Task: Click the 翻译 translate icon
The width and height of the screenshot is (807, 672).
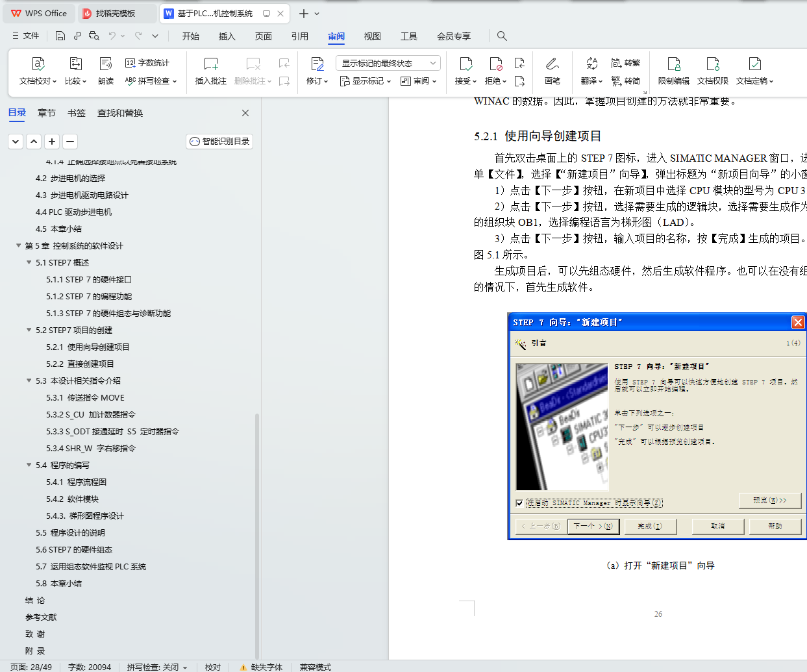Action: pyautogui.click(x=591, y=64)
